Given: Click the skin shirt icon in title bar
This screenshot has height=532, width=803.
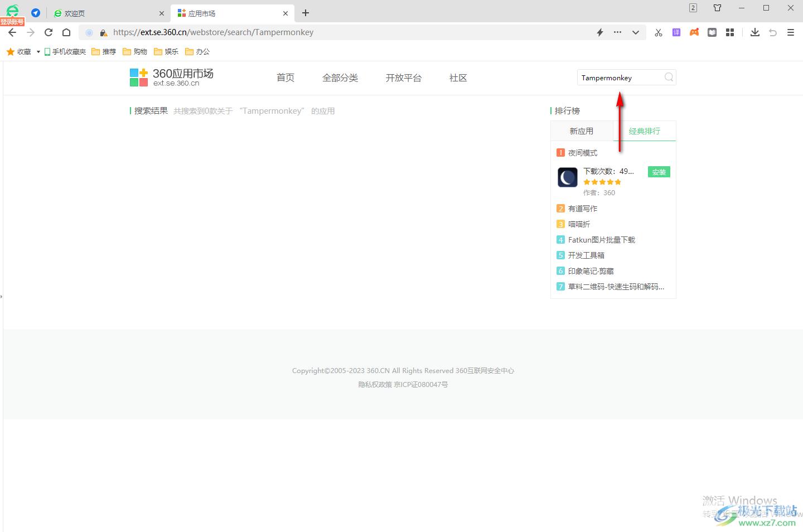Looking at the screenshot, I should pos(718,8).
